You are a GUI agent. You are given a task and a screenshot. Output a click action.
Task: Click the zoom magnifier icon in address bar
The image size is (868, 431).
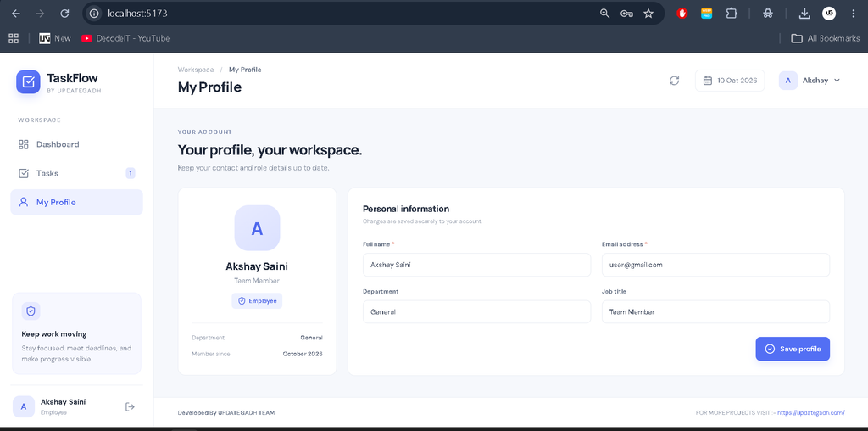(x=604, y=14)
